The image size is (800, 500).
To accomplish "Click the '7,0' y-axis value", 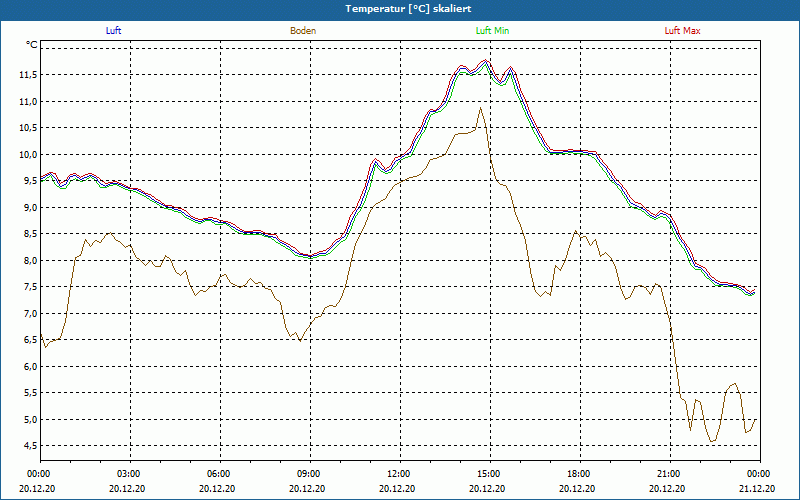I will [x=31, y=314].
